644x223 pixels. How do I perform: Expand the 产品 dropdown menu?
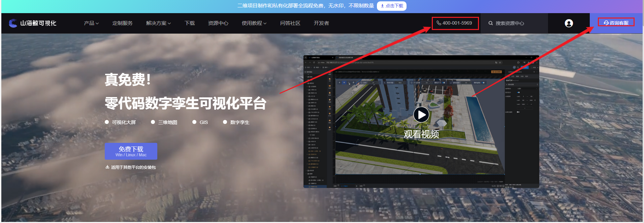click(91, 23)
